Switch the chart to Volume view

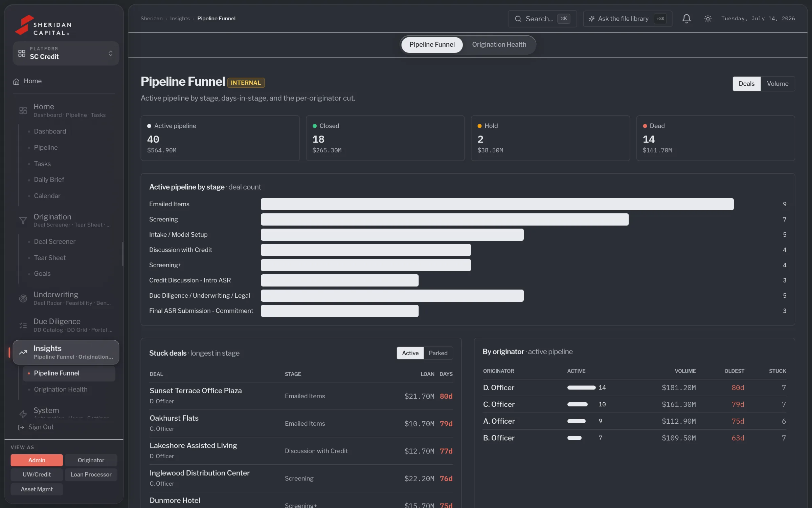pos(777,84)
